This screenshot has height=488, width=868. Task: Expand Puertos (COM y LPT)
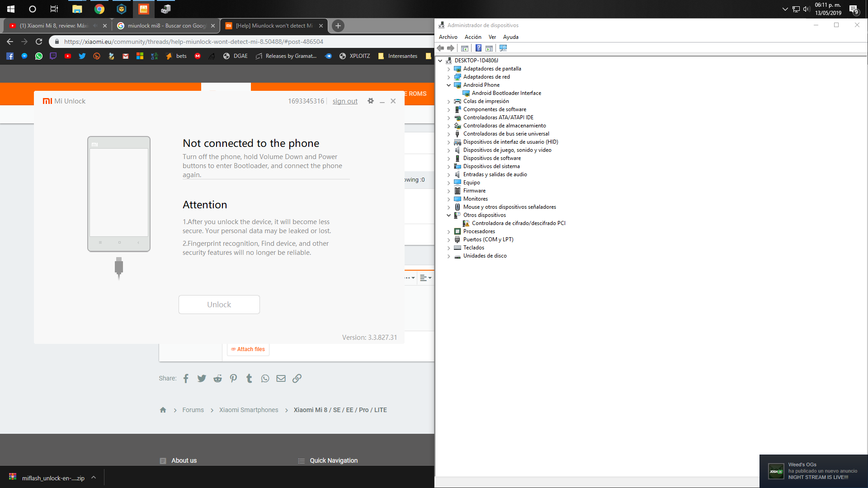448,239
